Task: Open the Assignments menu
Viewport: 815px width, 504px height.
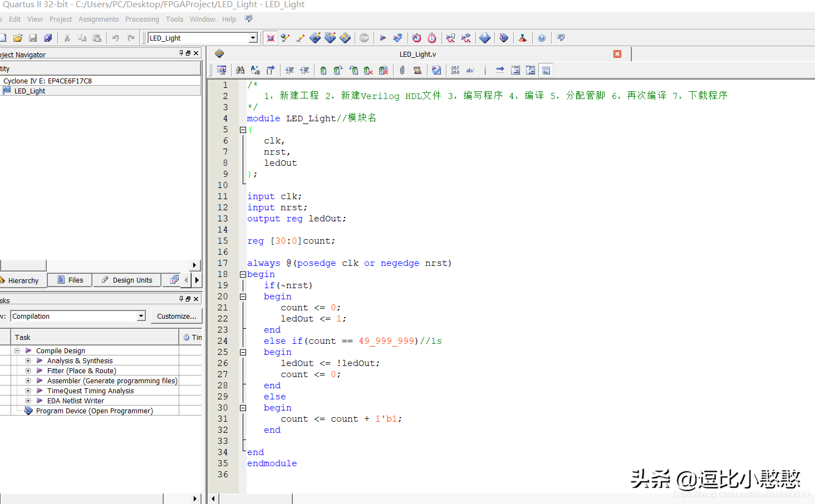Action: pos(99,19)
